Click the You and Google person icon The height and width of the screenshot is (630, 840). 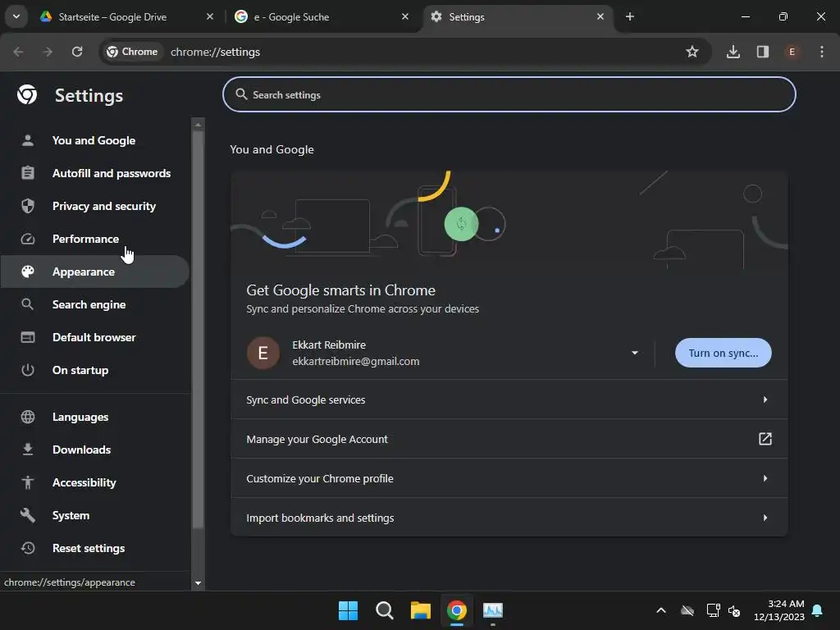[x=27, y=140]
